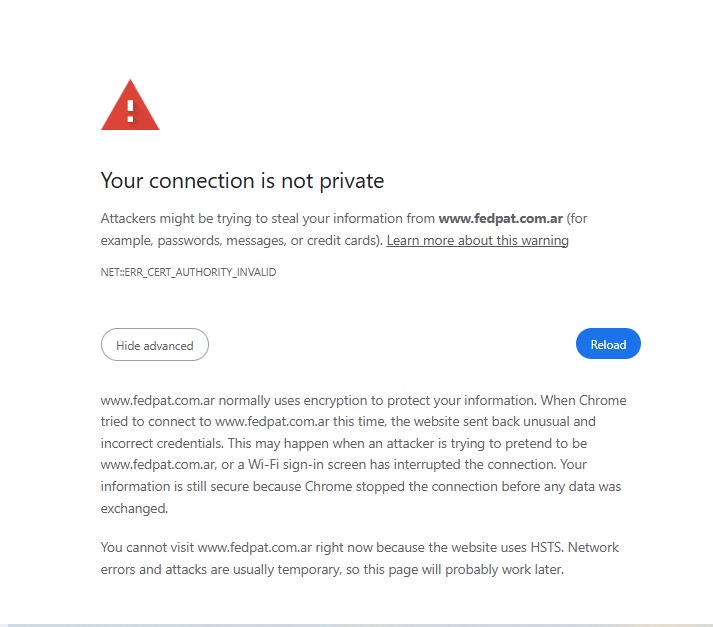Click the paragraph about normally using encryption
713x627 pixels.
pos(360,454)
